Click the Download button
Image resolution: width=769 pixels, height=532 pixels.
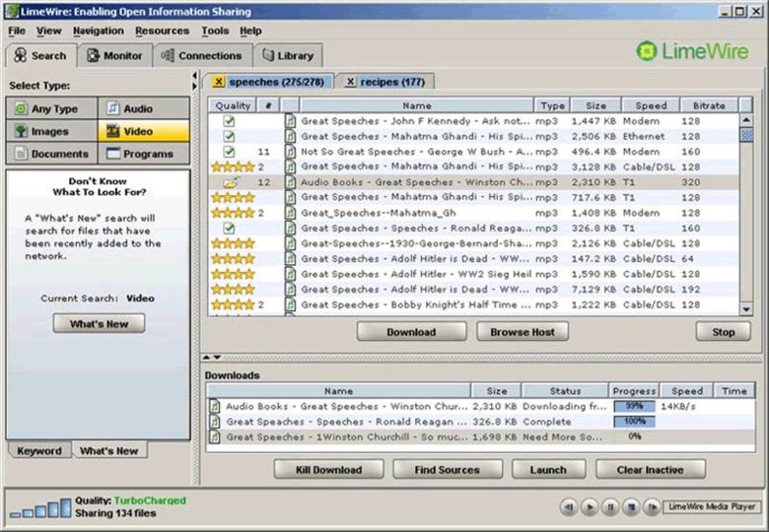point(411,332)
